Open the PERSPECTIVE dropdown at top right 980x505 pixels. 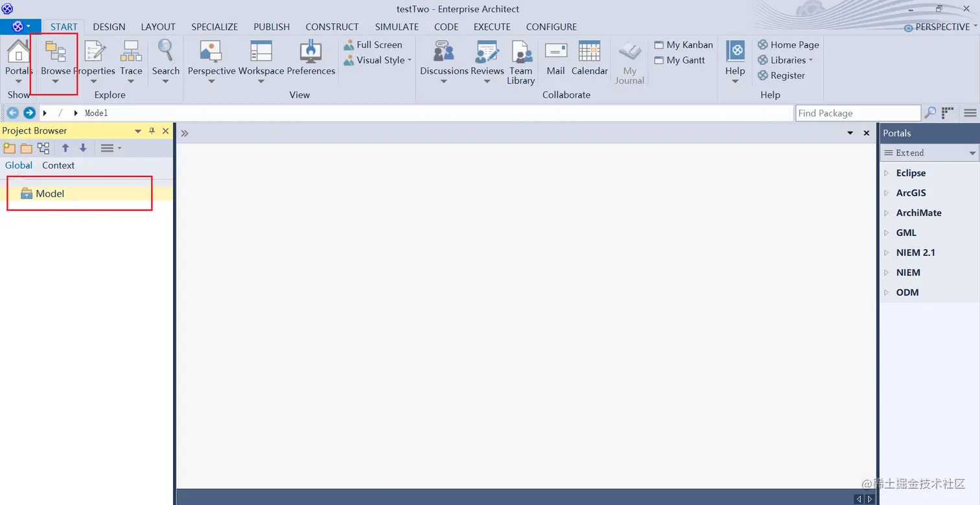point(940,27)
